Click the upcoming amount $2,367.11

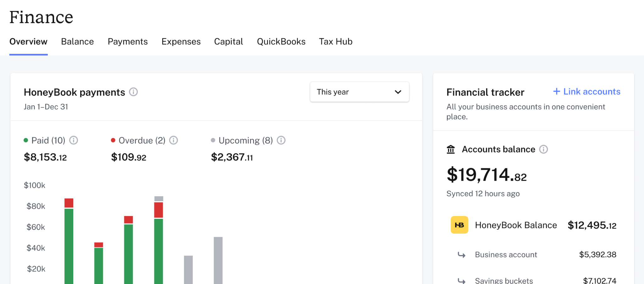coord(232,157)
